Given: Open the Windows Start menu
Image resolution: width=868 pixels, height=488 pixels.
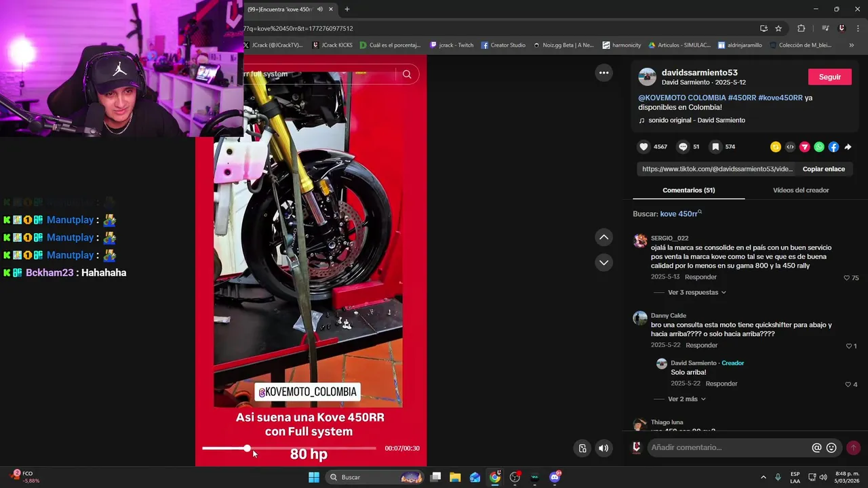Looking at the screenshot, I should click(x=314, y=477).
